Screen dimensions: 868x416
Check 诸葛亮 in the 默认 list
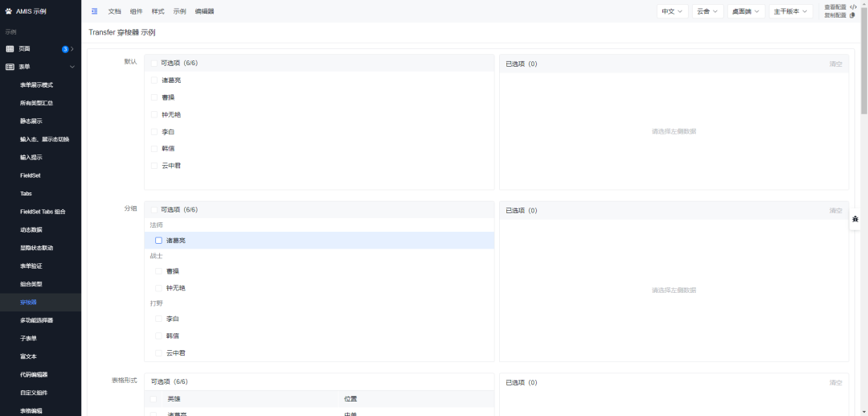154,80
